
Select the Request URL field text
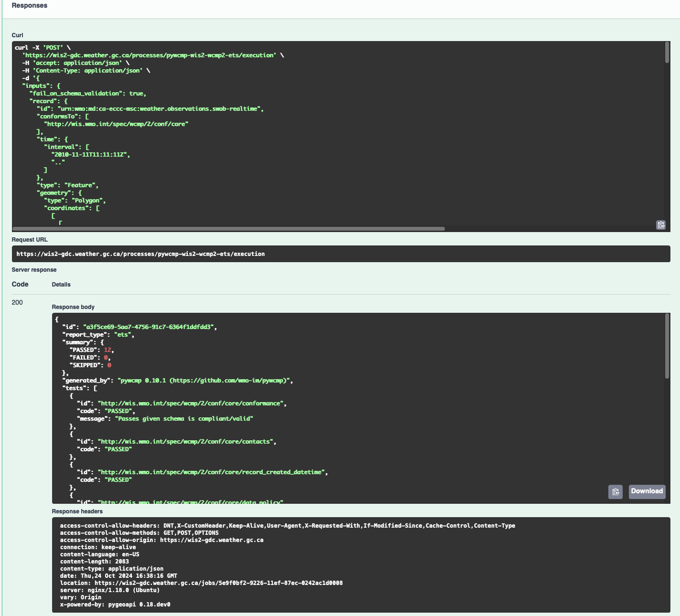click(140, 254)
